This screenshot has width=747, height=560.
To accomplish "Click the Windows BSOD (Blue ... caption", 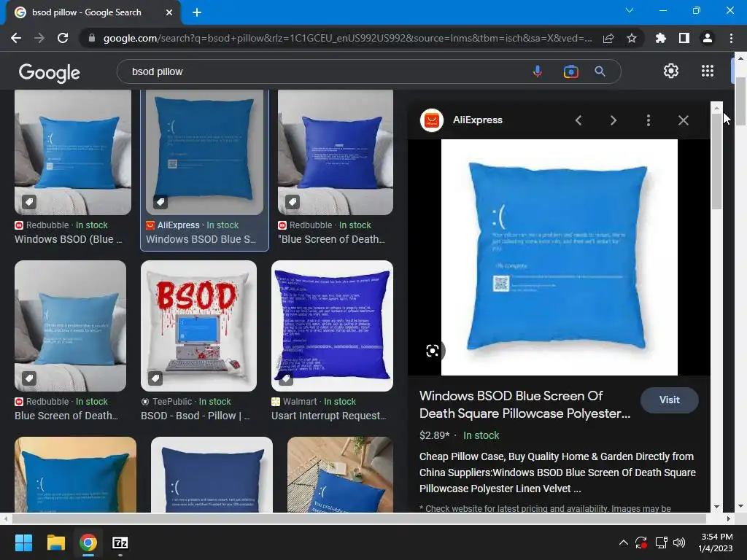I will click(x=69, y=239).
